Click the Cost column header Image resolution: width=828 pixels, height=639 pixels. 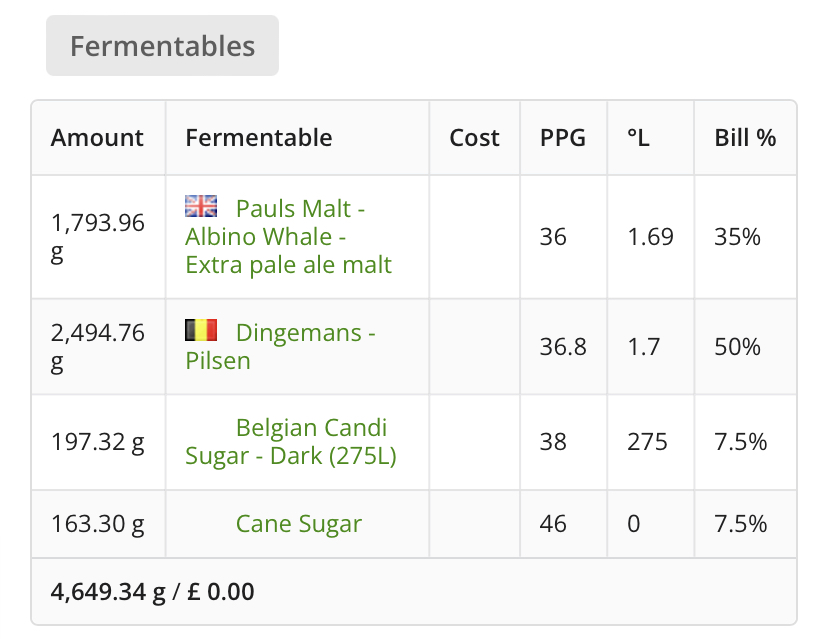[x=474, y=138]
